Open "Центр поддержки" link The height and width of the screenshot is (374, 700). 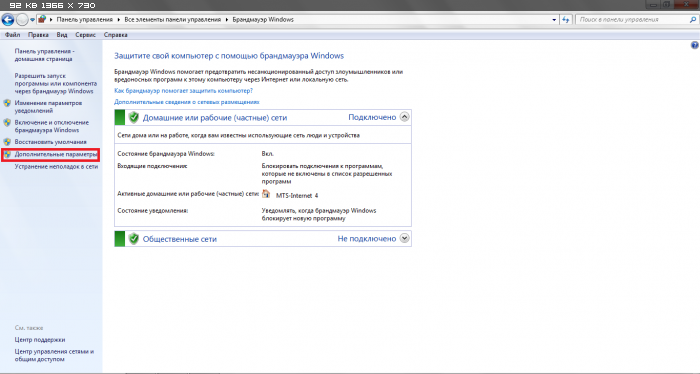click(x=40, y=340)
